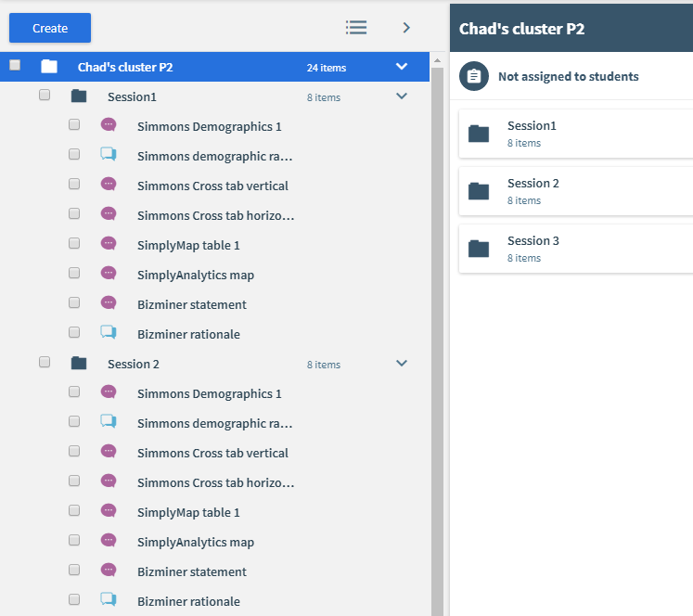The image size is (693, 616).
Task: Check the box for Session1 folder
Action: pos(45,95)
